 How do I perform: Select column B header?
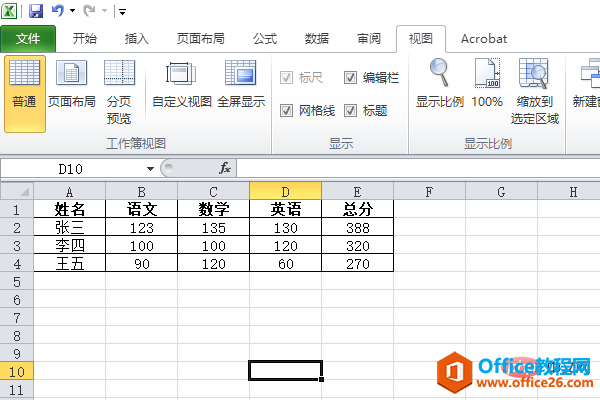[142, 191]
